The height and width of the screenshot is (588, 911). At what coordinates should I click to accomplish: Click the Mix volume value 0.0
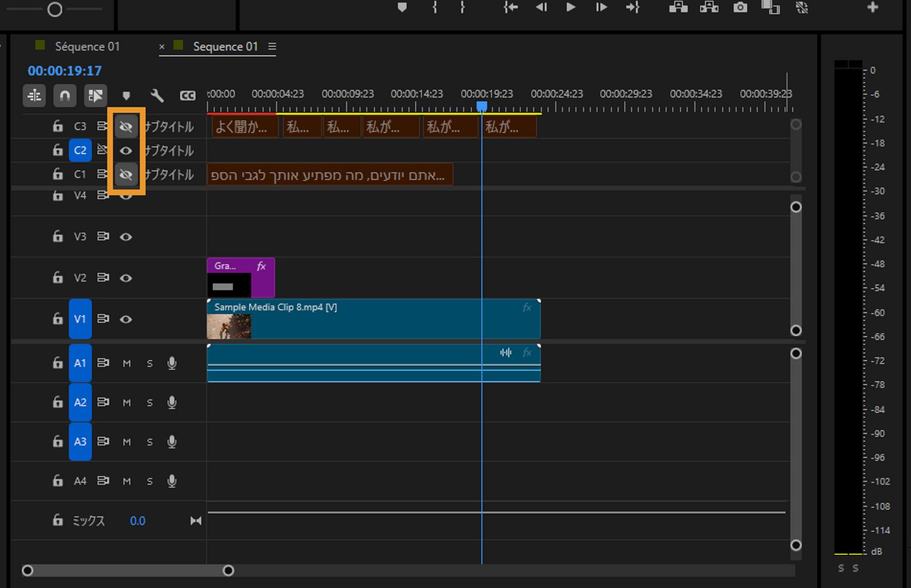(138, 521)
